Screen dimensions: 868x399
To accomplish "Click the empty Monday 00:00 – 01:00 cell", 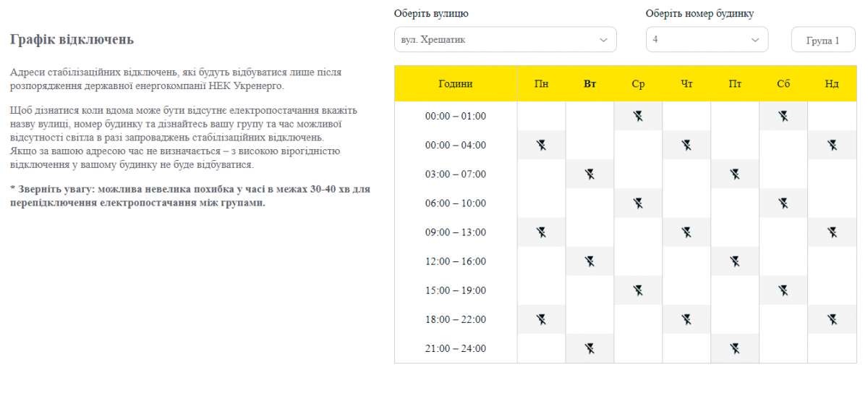I will (x=541, y=116).
